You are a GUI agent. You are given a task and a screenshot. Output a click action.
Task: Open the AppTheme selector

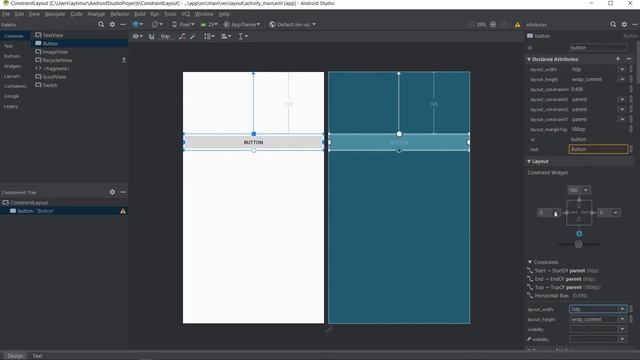coord(242,24)
